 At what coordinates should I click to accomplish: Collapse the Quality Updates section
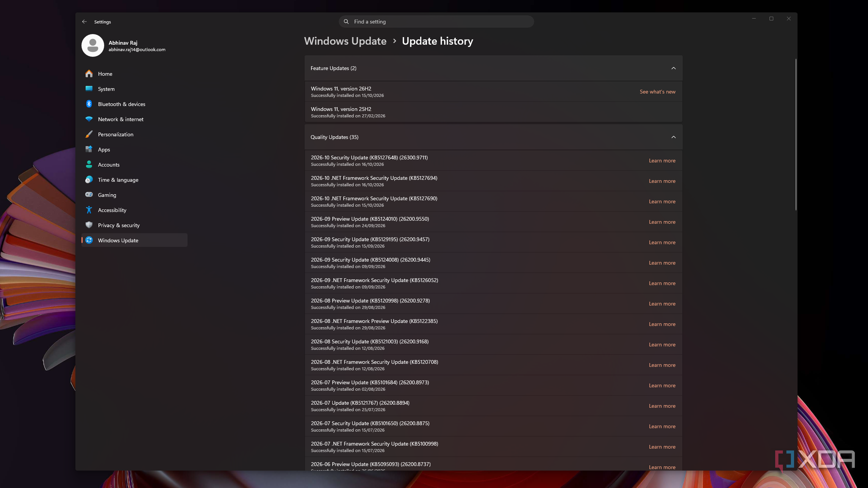[673, 137]
